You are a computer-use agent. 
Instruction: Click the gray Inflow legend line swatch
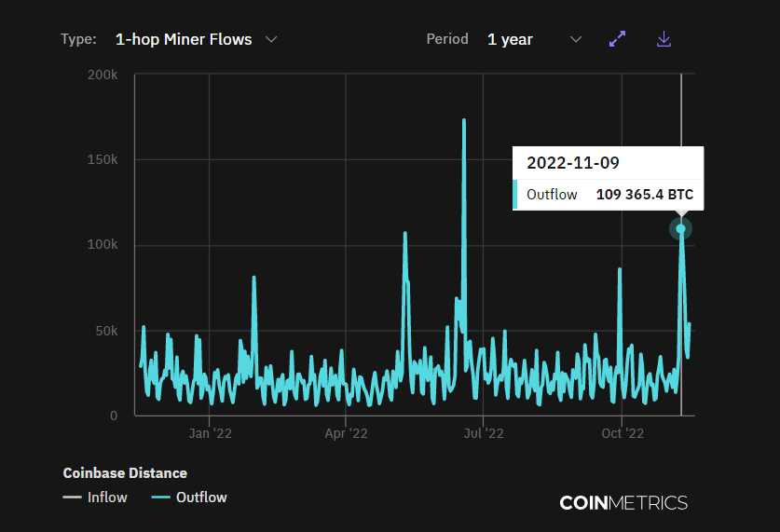pos(72,498)
